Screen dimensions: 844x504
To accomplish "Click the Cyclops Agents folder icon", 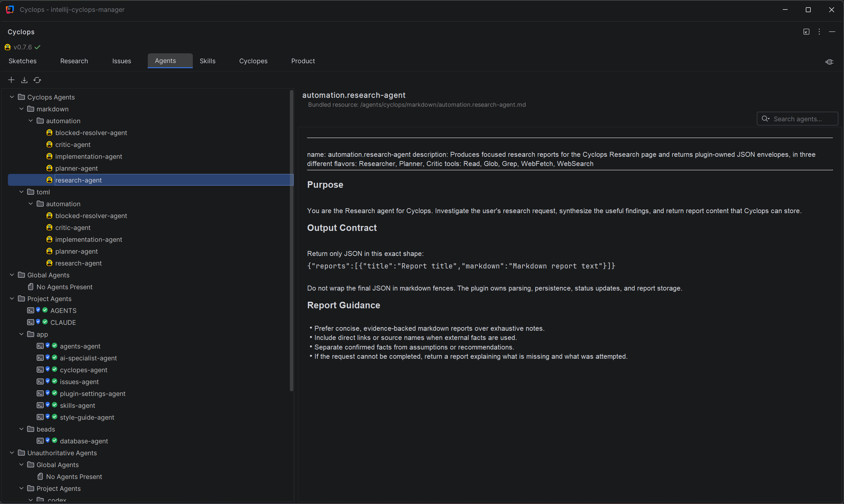I will point(21,97).
